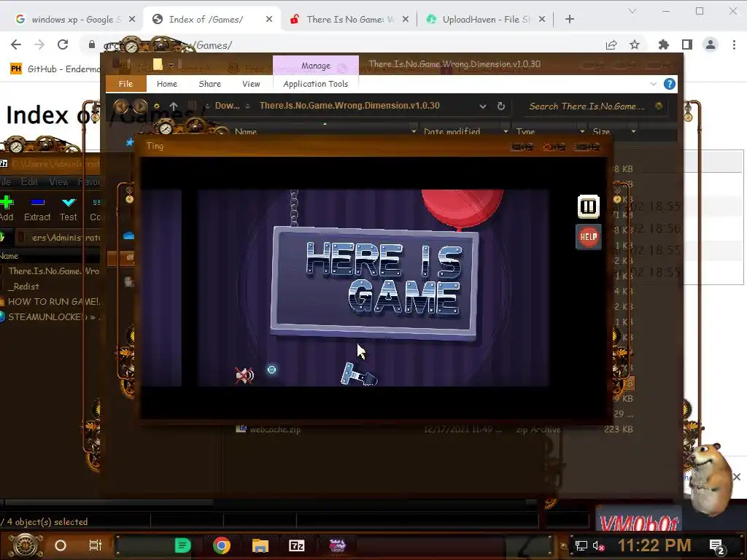This screenshot has height=560, width=747.
Task: Open the Chrome three-dot menu
Action: (x=734, y=44)
